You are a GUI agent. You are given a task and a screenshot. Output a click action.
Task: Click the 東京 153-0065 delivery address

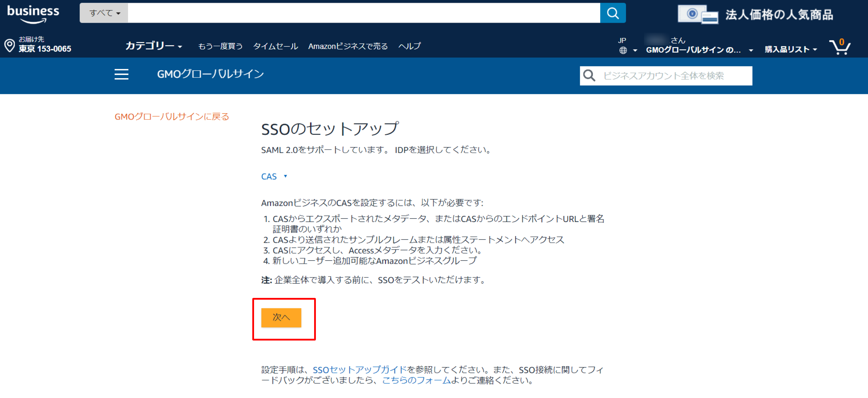45,49
